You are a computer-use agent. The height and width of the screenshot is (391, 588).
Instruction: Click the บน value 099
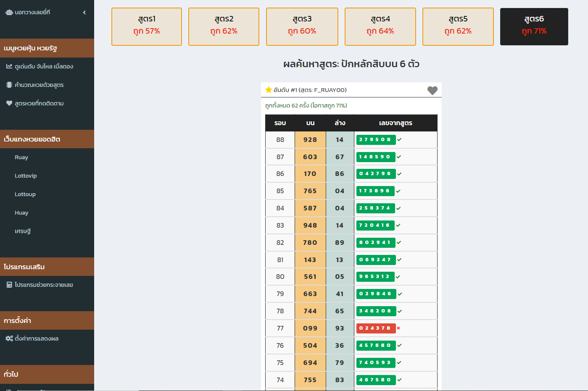click(310, 328)
